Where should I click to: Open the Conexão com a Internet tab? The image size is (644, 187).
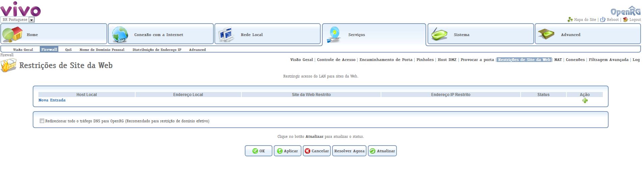[x=161, y=34]
